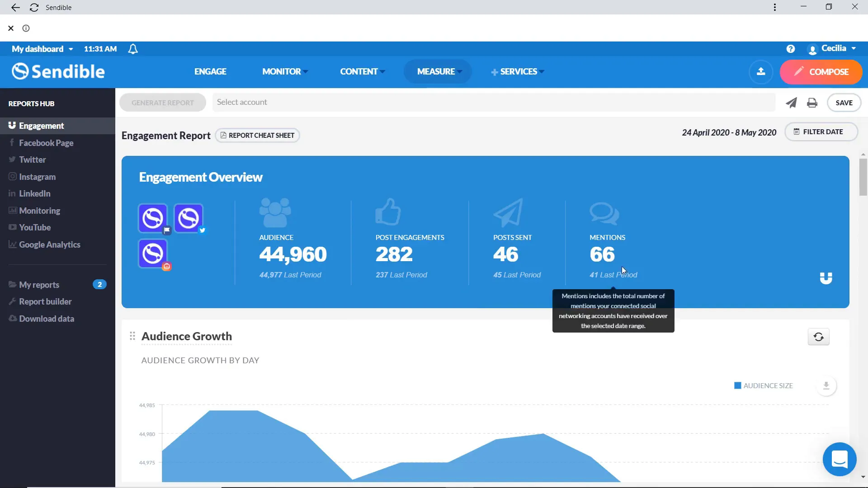Click the page vertical scrollbar thumb
The height and width of the screenshot is (488, 868).
[x=863, y=177]
